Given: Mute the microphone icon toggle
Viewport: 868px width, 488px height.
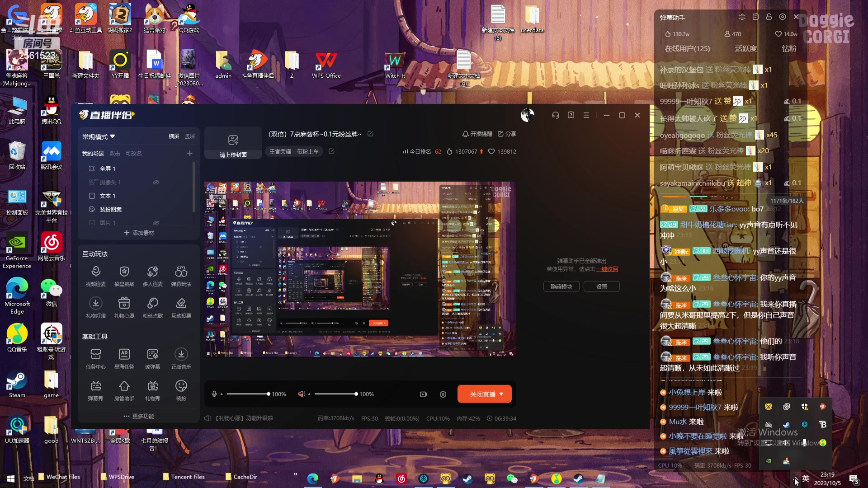Looking at the screenshot, I should point(214,394).
